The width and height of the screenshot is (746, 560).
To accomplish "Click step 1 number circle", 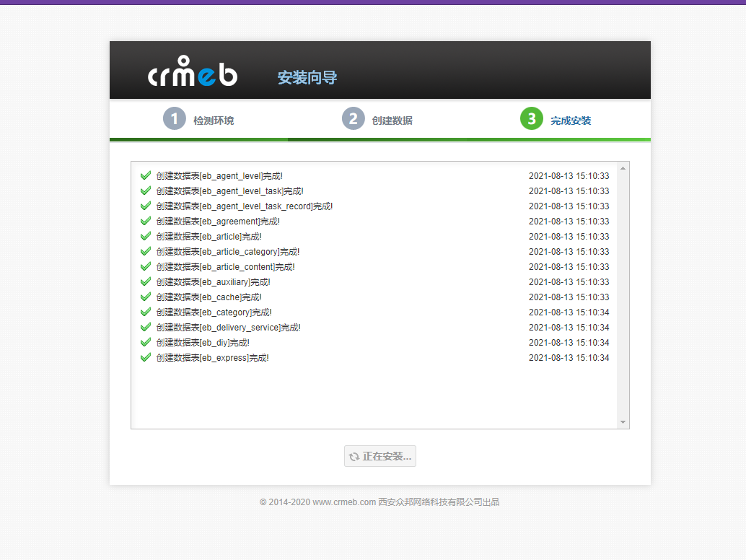I will [175, 118].
